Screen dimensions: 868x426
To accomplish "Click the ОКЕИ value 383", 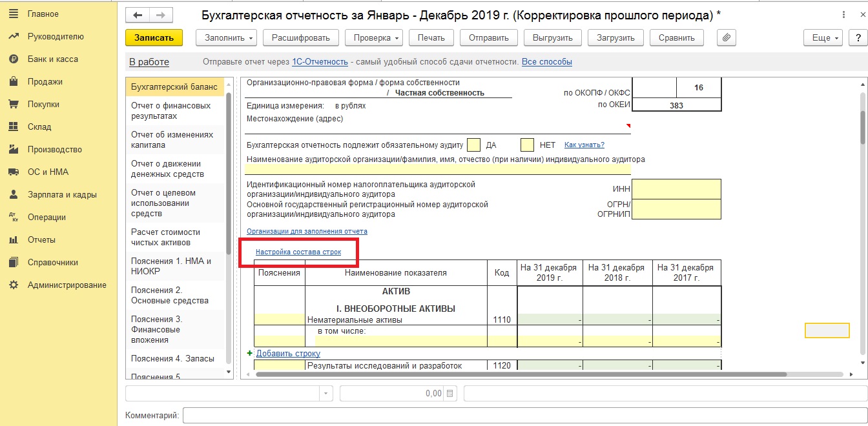I will coord(676,105).
